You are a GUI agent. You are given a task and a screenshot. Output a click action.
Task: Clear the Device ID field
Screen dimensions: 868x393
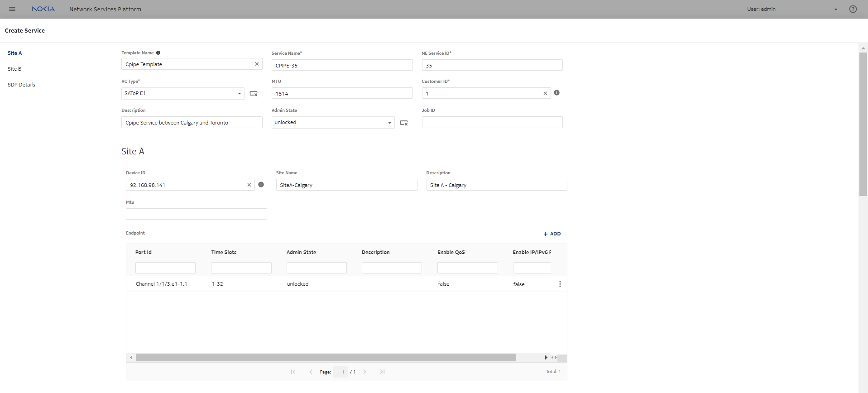coord(249,185)
